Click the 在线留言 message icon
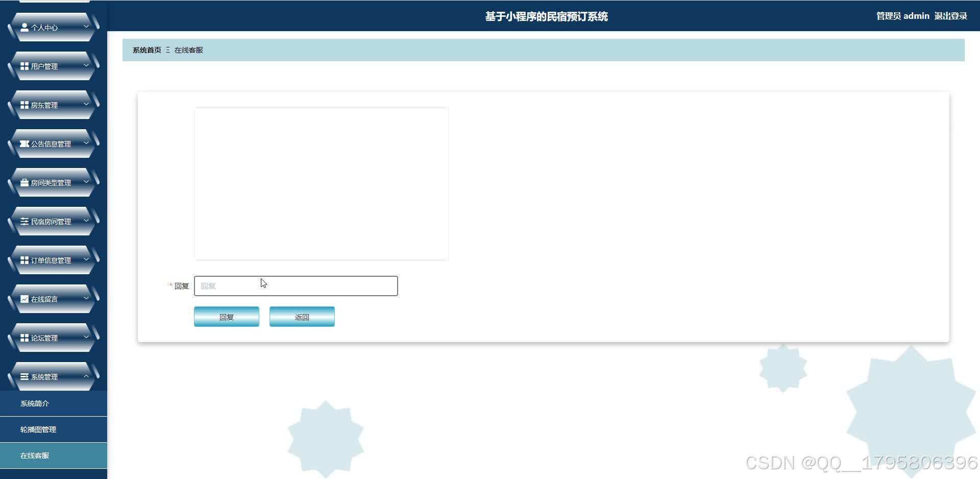Screen dimensions: 980x479 [24, 299]
